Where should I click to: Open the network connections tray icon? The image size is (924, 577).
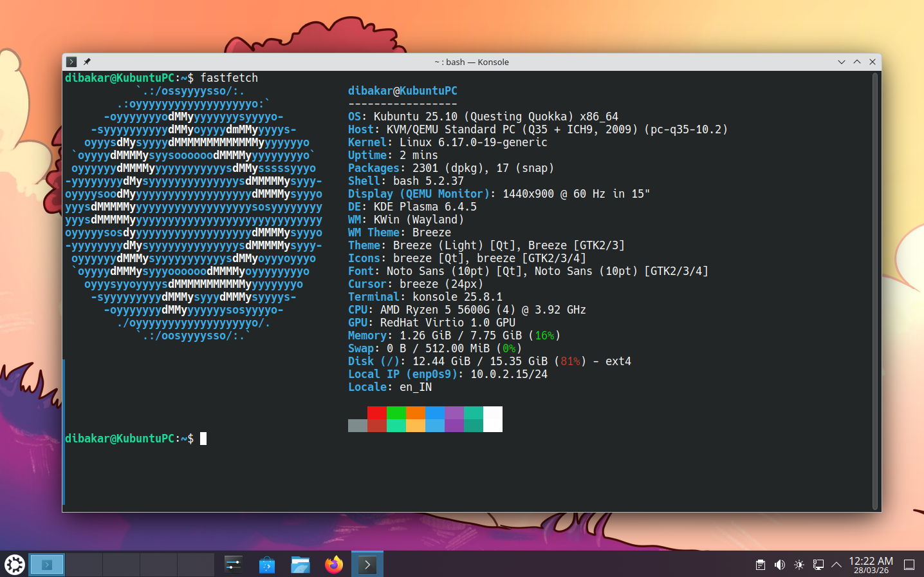tap(818, 565)
